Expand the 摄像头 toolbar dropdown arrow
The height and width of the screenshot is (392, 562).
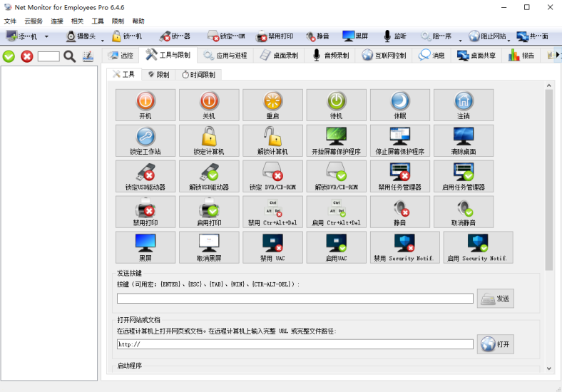coord(103,40)
